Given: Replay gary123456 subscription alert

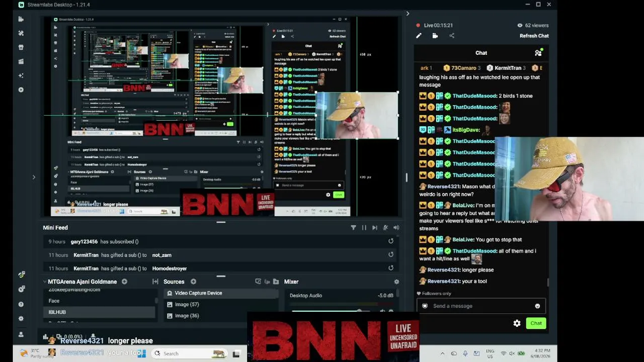Looking at the screenshot, I should point(391,241).
